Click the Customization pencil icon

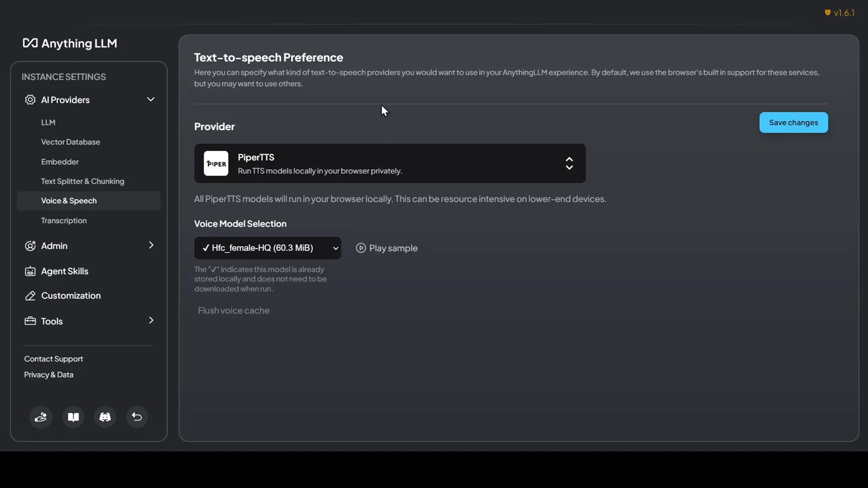[29, 296]
